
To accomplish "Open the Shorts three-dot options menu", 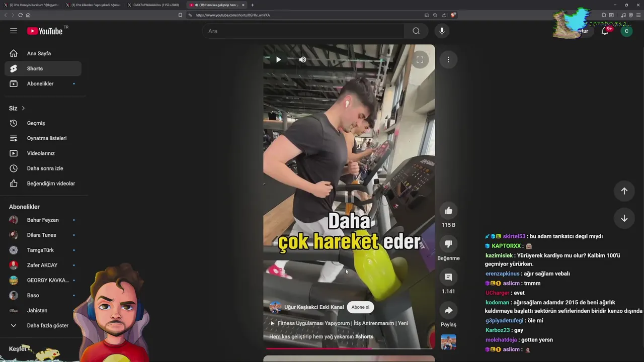I will click(x=448, y=59).
